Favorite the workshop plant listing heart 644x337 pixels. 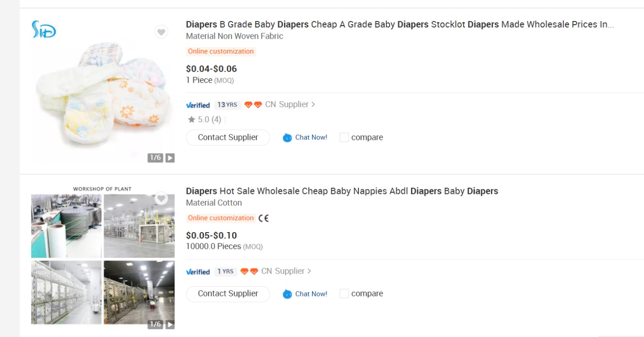(x=161, y=199)
